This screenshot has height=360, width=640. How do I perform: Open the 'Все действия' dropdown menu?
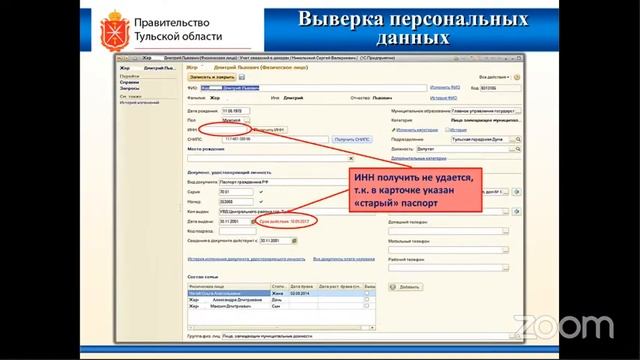pyautogui.click(x=494, y=77)
